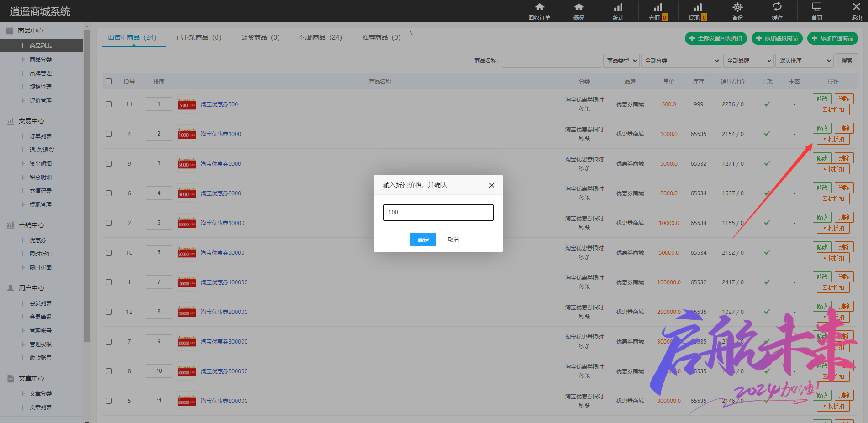Image resolution: width=868 pixels, height=423 pixels.
Task: Open 收款账号 in the sidebar
Action: pyautogui.click(x=41, y=358)
